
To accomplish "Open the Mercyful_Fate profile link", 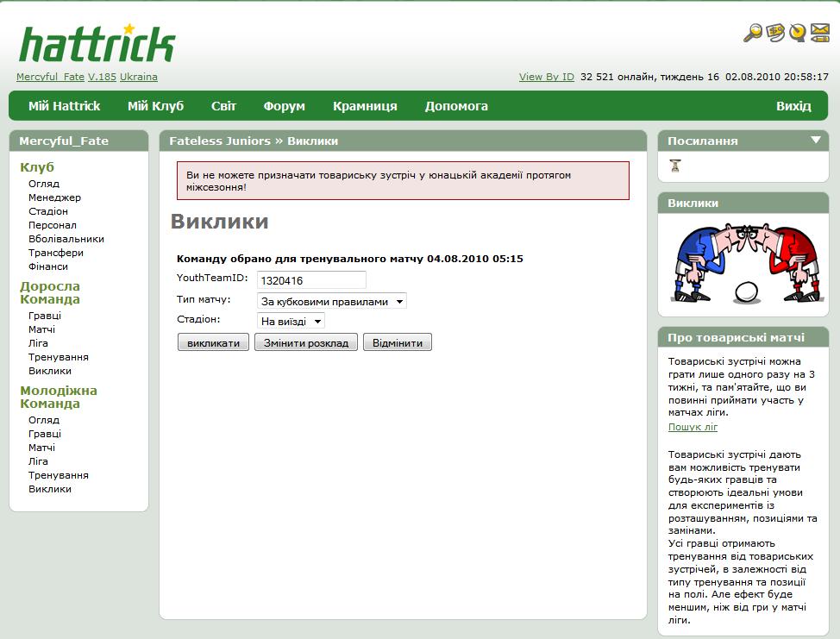I will pyautogui.click(x=50, y=77).
